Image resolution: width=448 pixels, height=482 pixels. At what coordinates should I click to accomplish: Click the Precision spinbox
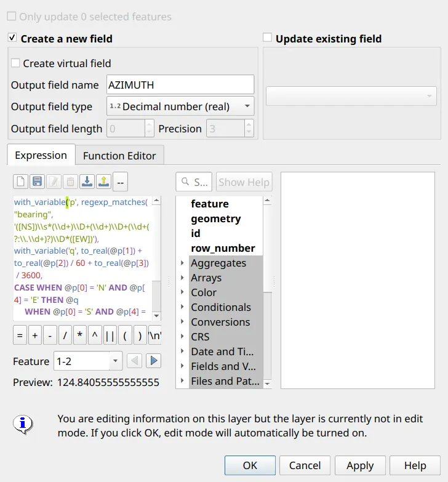pos(230,129)
